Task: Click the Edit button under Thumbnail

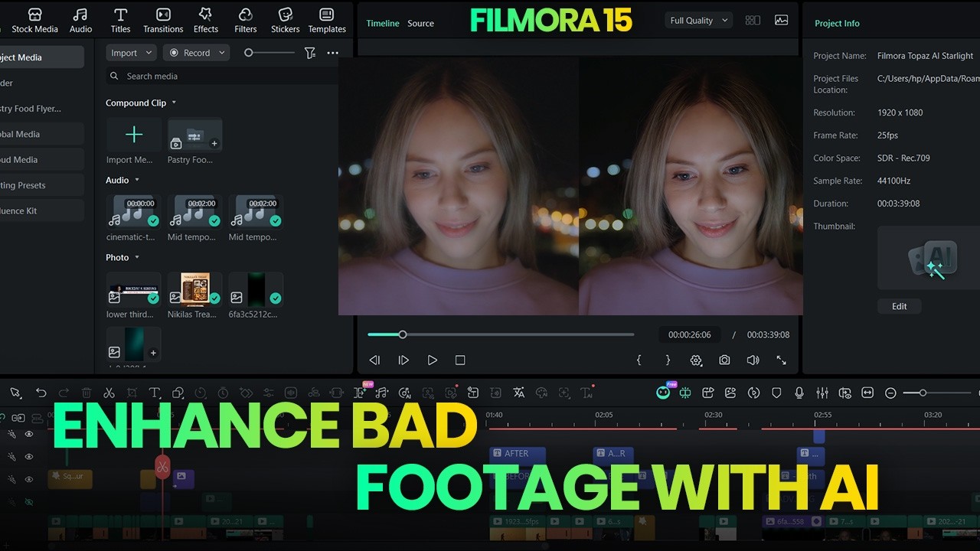Action: pyautogui.click(x=899, y=306)
